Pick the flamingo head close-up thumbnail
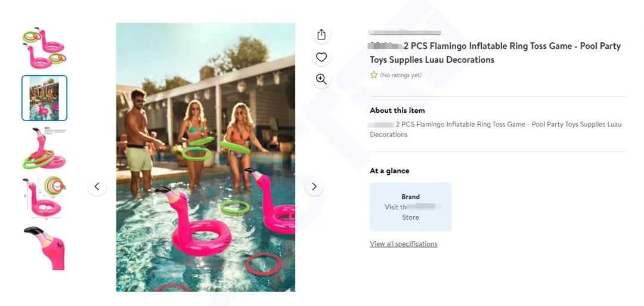644x306 pixels. (44, 248)
